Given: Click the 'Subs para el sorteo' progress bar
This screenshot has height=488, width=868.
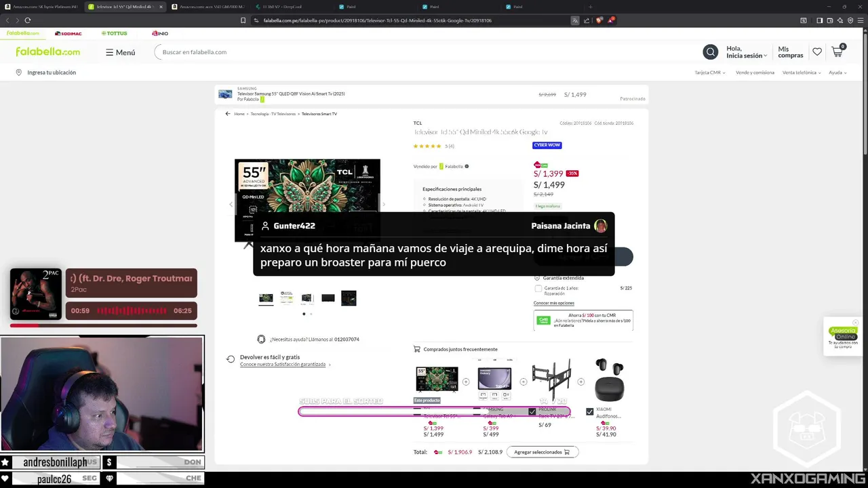Looking at the screenshot, I should coord(434,411).
